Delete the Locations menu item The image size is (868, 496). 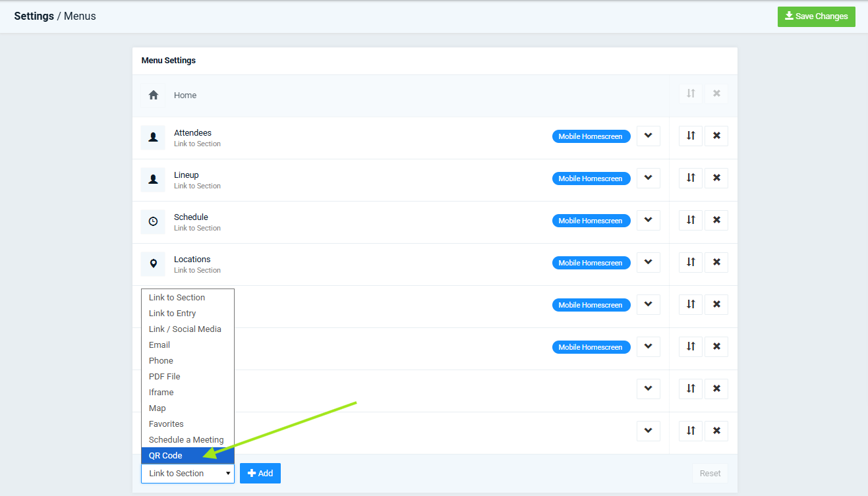tap(716, 262)
